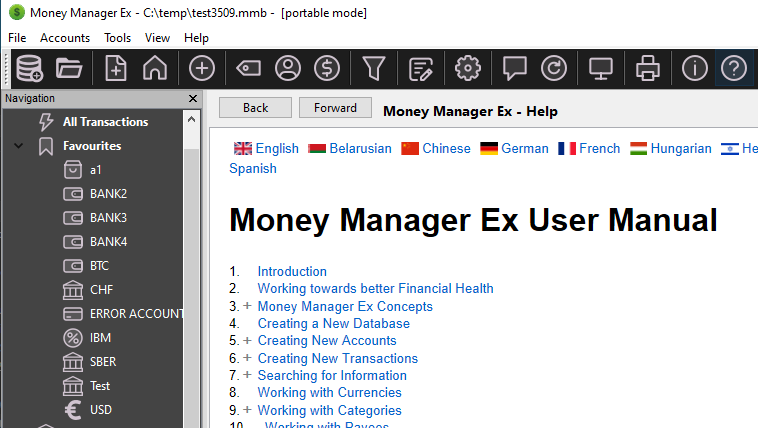Open the Working with Currencies link
This screenshot has width=758, height=428.
330,392
